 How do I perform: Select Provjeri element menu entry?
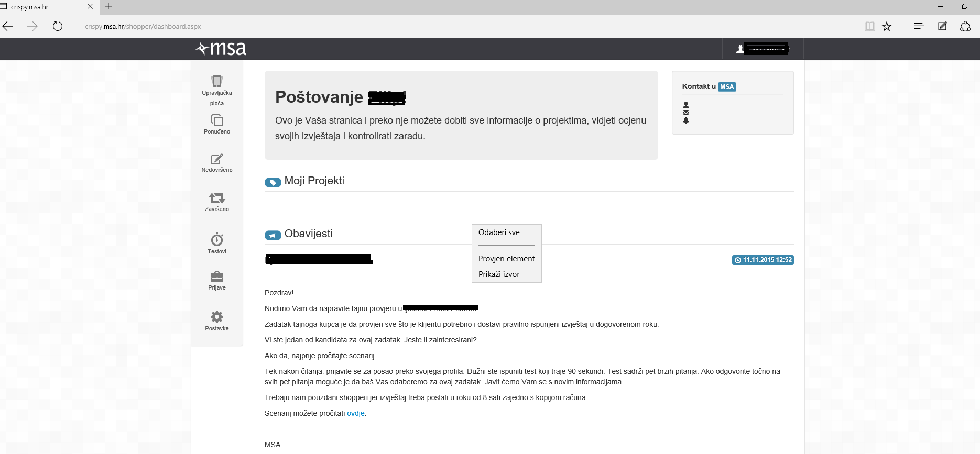pos(507,259)
